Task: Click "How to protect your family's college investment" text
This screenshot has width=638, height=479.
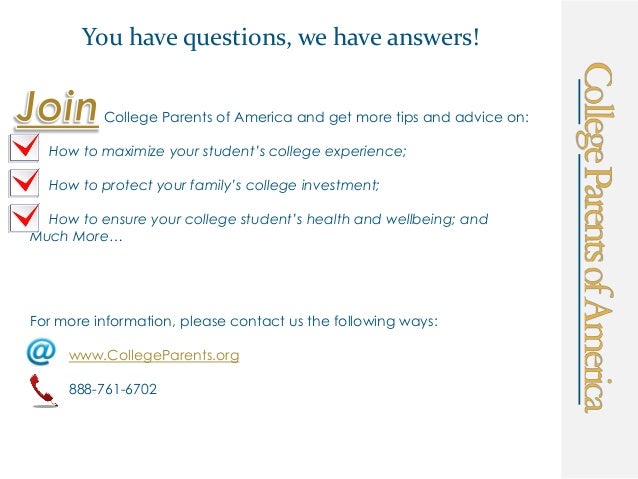Action: [214, 186]
